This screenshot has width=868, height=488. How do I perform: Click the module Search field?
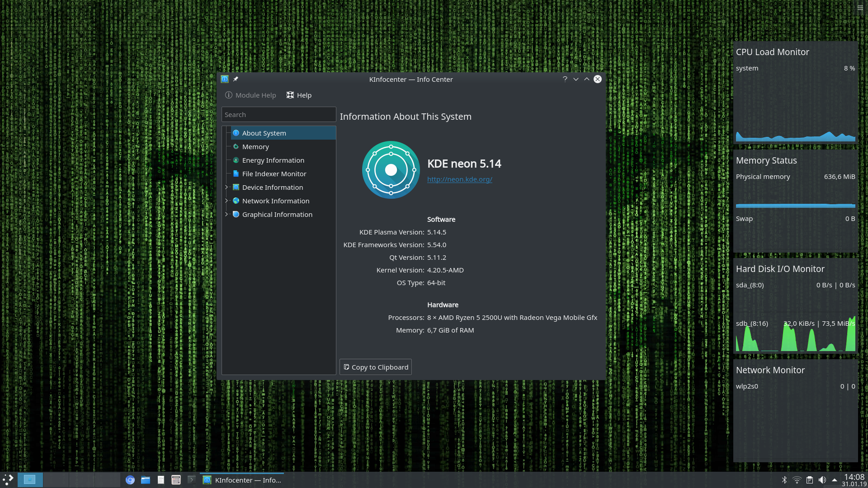278,115
